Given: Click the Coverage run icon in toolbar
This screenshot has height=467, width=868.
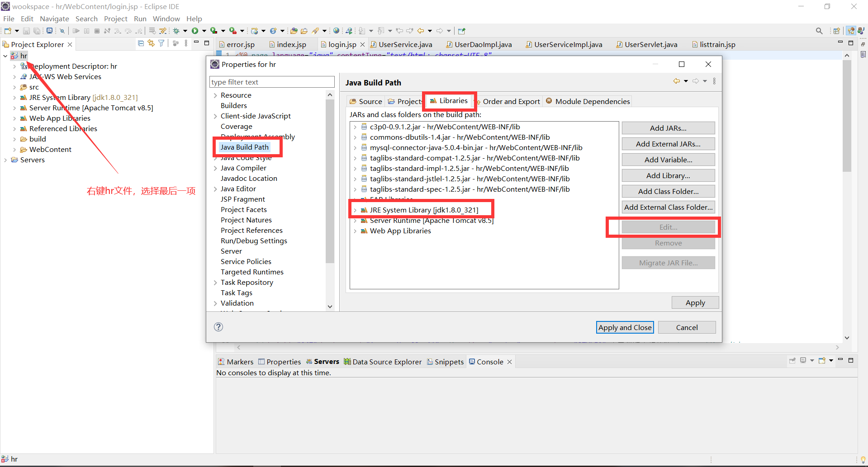Looking at the screenshot, I should click(213, 31).
